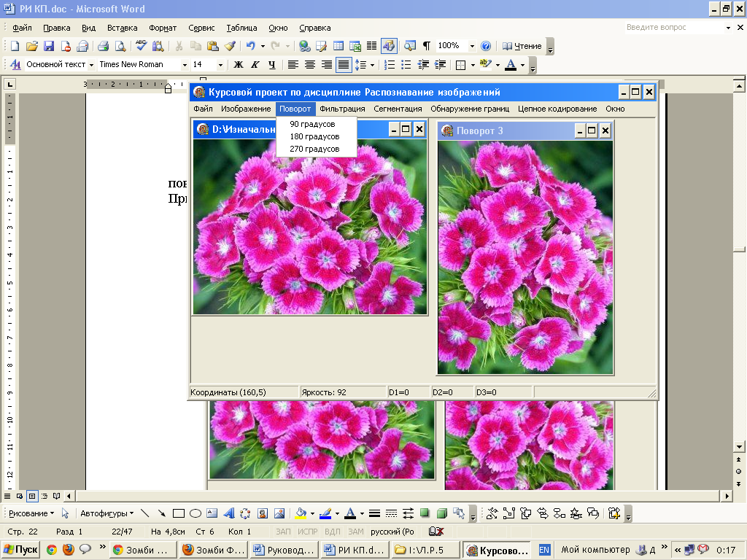This screenshot has width=747, height=560.
Task: Open the style dropdown Основной текст
Action: 91,65
